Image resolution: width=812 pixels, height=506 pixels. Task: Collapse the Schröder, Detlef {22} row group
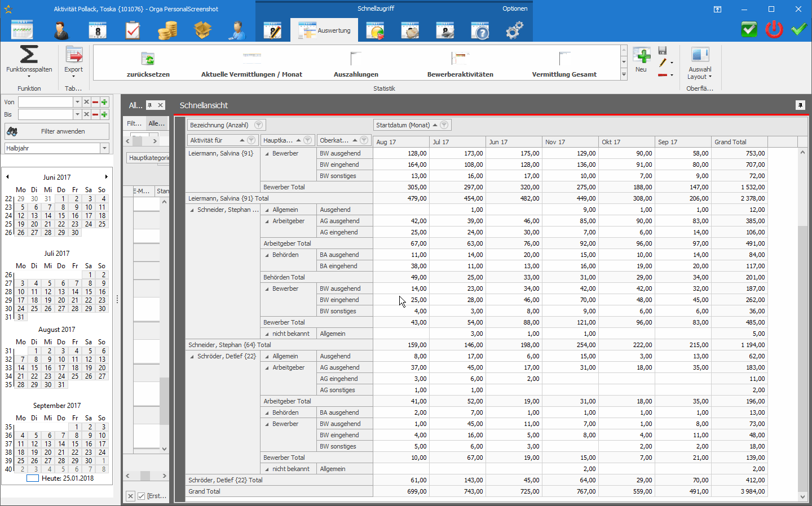192,356
